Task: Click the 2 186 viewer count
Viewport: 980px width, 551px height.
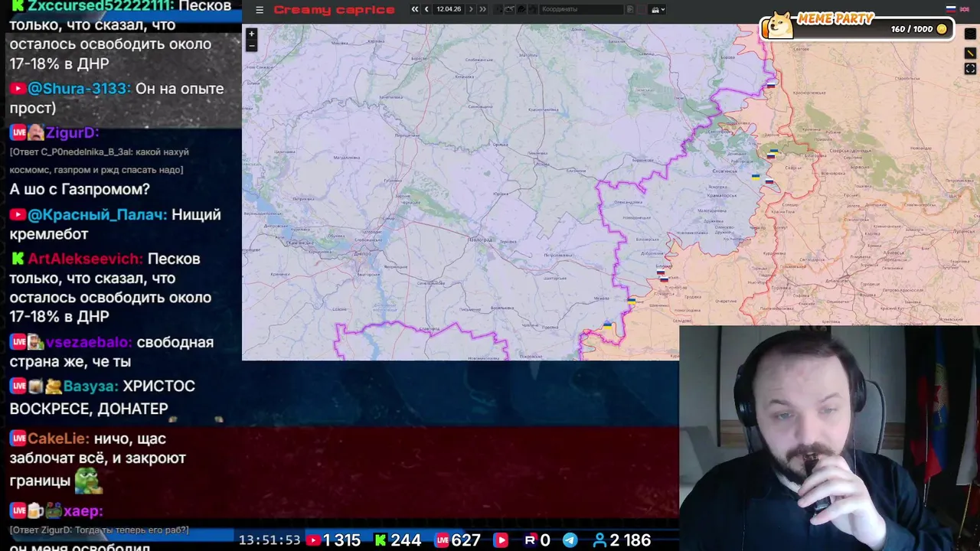Action: [x=630, y=540]
